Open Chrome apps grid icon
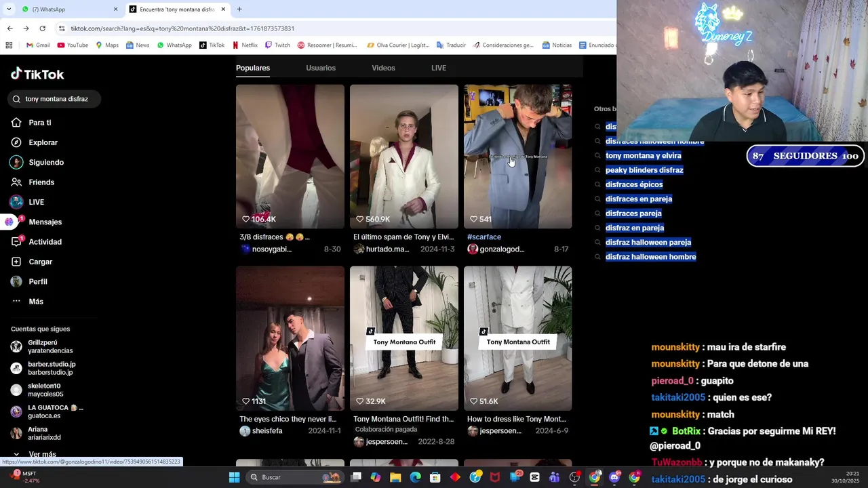 (x=9, y=45)
